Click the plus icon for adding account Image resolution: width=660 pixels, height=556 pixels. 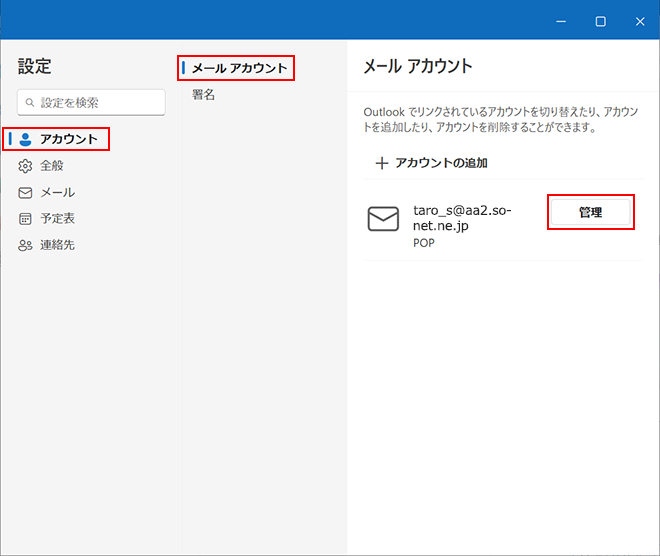tap(381, 163)
